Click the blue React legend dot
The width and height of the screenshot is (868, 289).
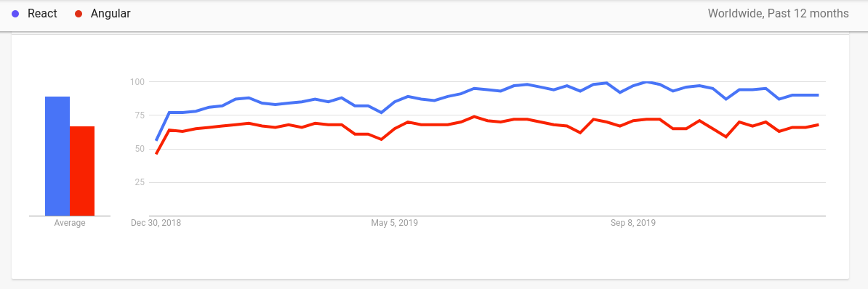[15, 14]
